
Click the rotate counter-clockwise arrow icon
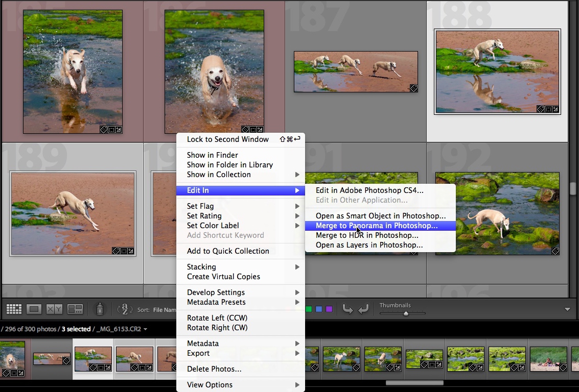tap(348, 309)
